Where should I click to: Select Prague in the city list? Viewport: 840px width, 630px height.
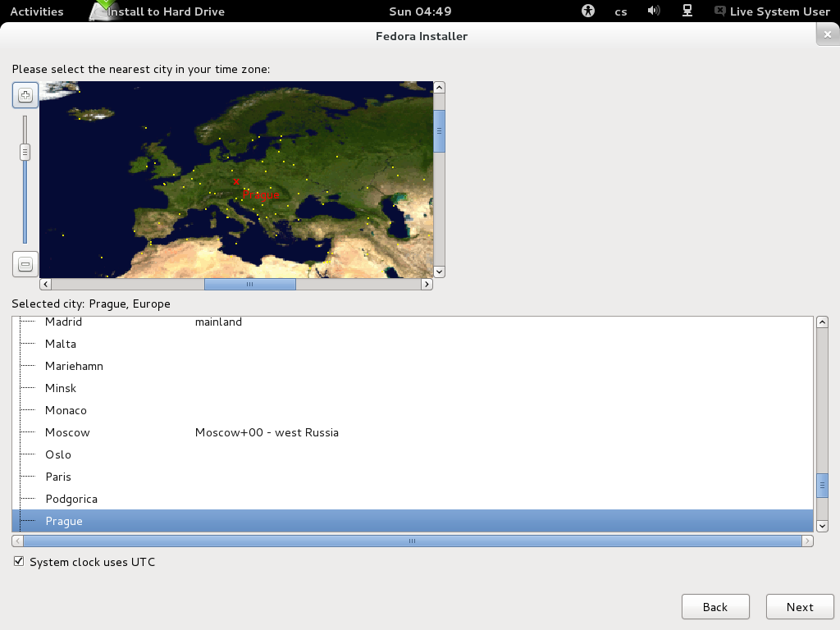pos(413,521)
